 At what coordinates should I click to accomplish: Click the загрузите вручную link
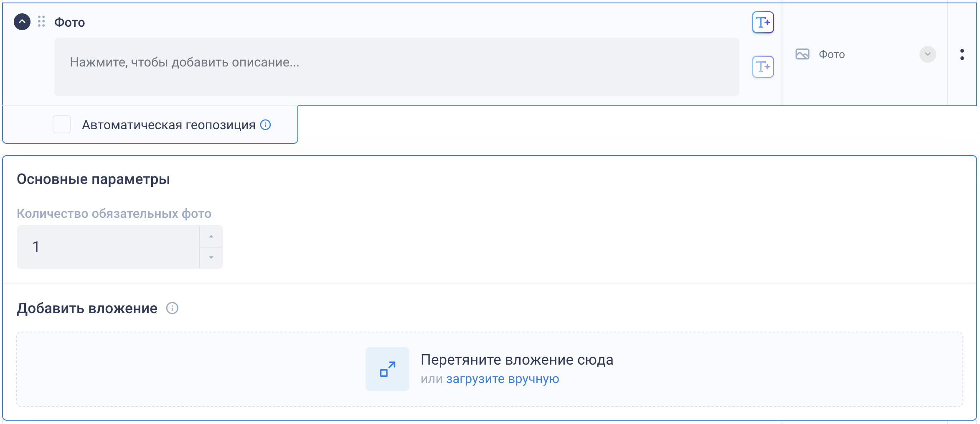point(503,379)
